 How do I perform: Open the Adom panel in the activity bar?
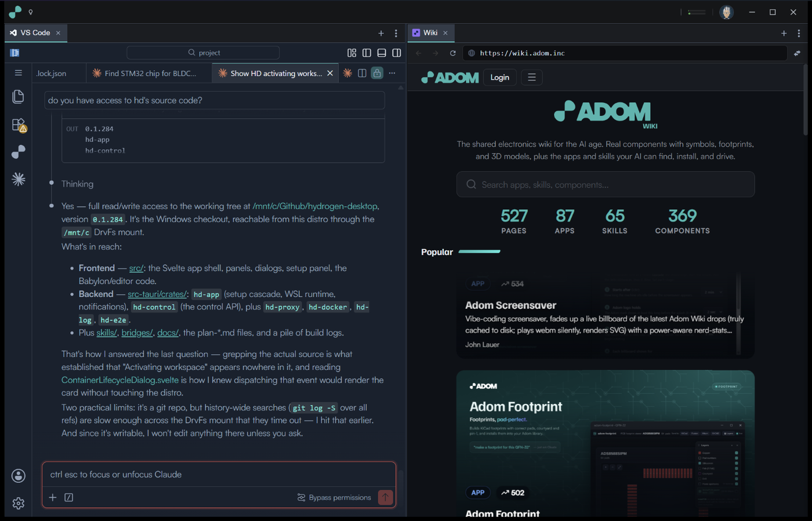coord(19,152)
